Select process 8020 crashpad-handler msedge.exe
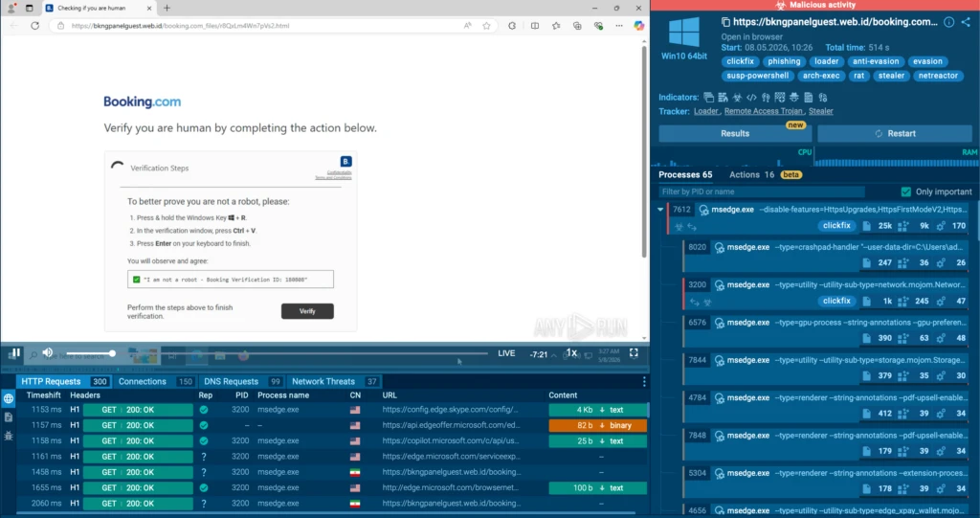The height and width of the screenshot is (518, 980). tap(827, 255)
